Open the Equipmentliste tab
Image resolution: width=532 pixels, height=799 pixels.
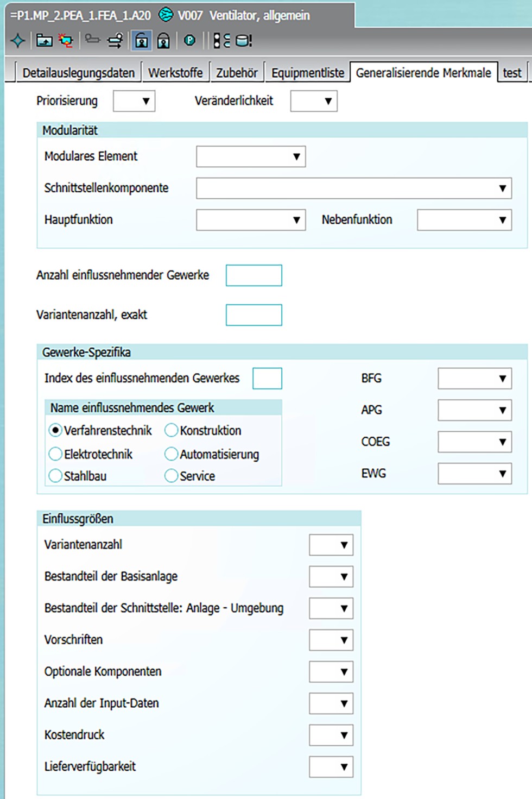(308, 73)
